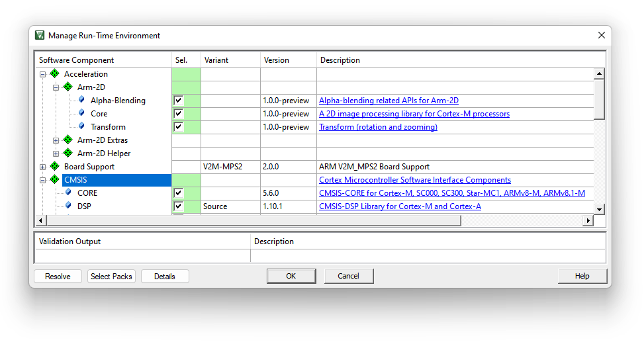Expand the Arm-2D Helper node

point(56,154)
